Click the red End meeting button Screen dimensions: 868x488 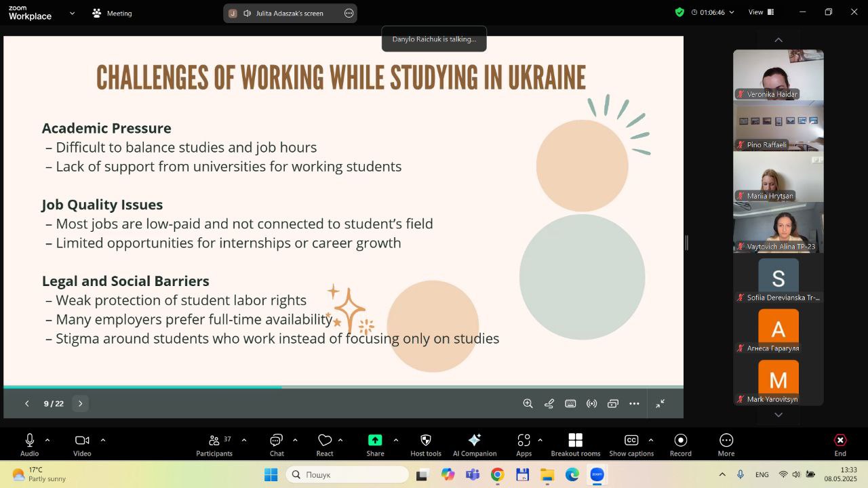(x=840, y=445)
